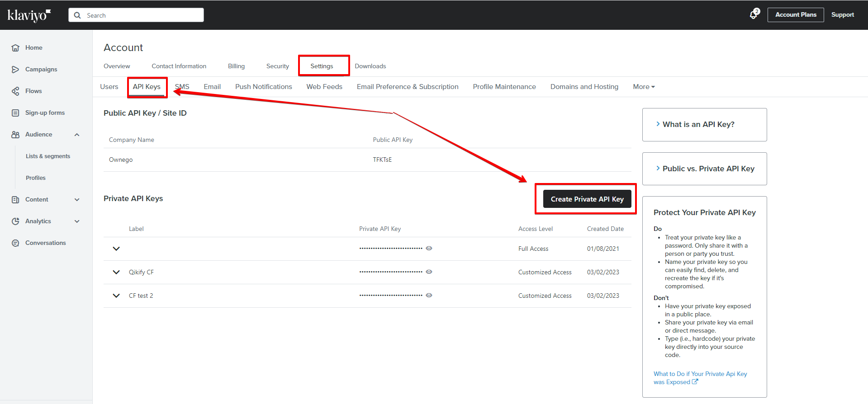The width and height of the screenshot is (868, 404).
Task: Focus the Search input field
Action: pos(136,15)
